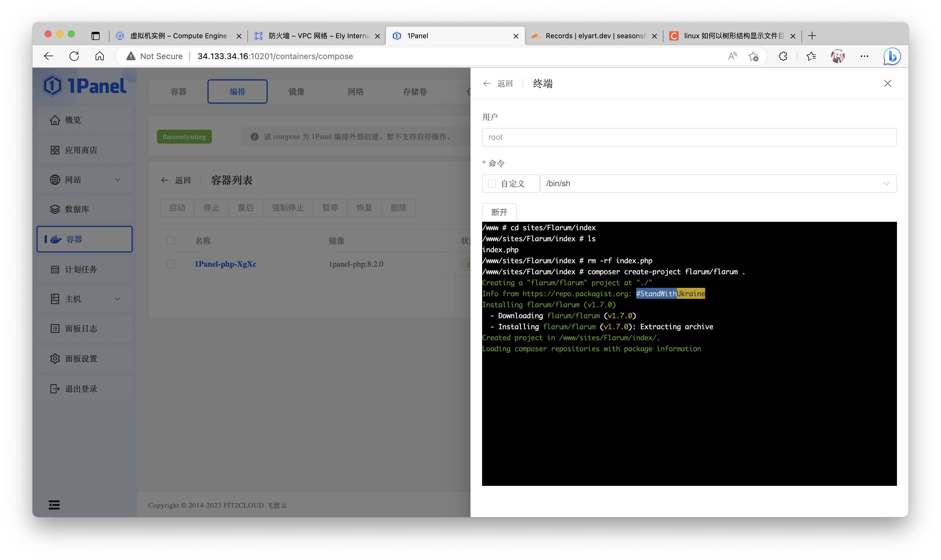
Task: Open the Bing sidebar button
Action: tap(891, 56)
